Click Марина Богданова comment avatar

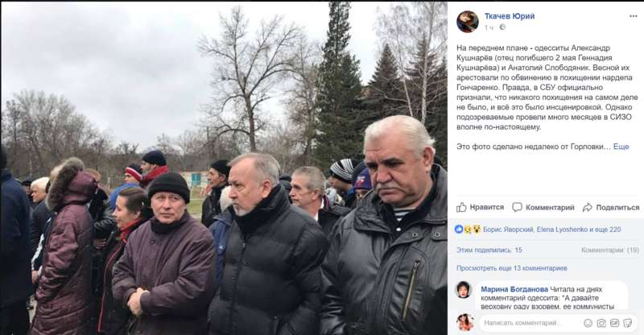(464, 290)
